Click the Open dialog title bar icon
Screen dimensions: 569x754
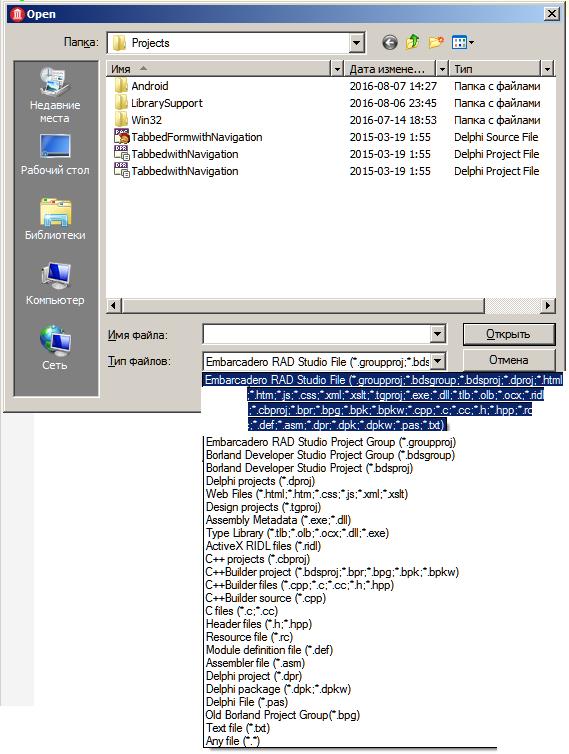(x=17, y=14)
